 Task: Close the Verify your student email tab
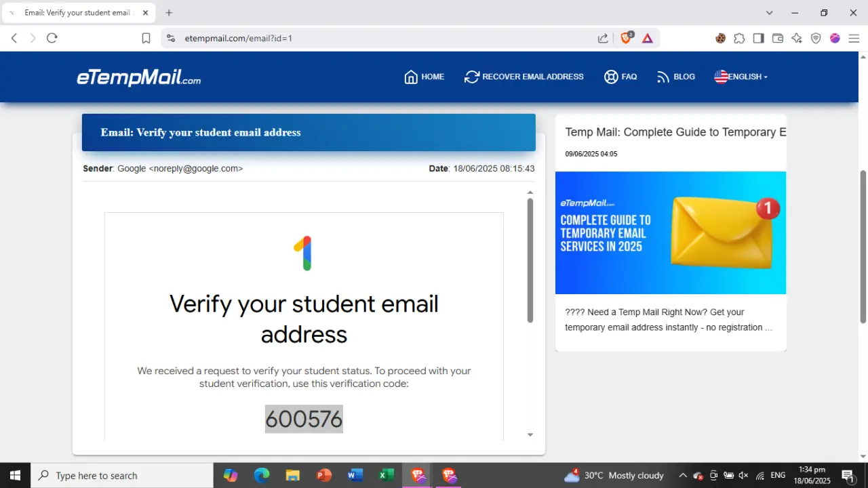coord(145,13)
